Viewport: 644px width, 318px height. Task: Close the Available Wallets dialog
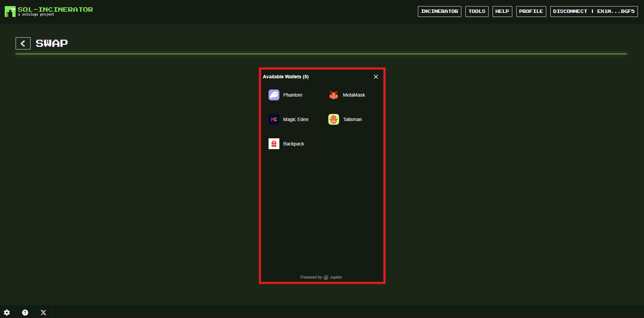pyautogui.click(x=376, y=77)
